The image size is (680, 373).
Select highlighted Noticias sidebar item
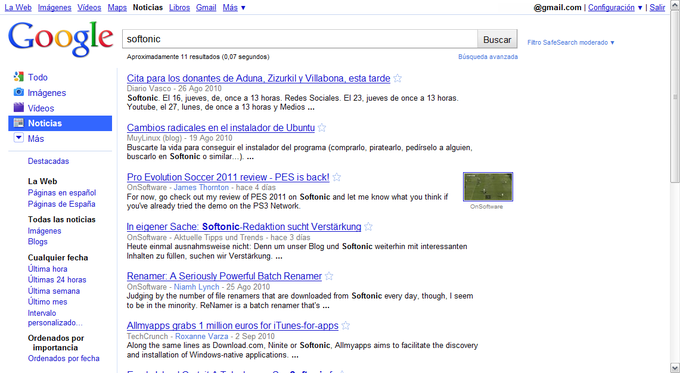(60, 123)
